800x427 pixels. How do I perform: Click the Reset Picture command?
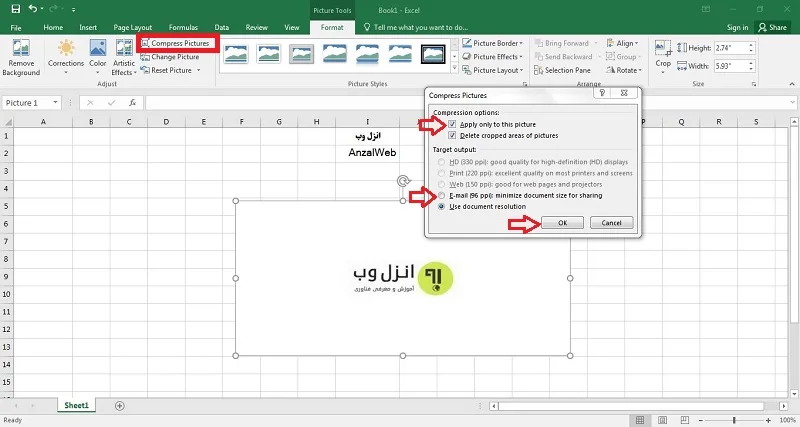click(167, 70)
